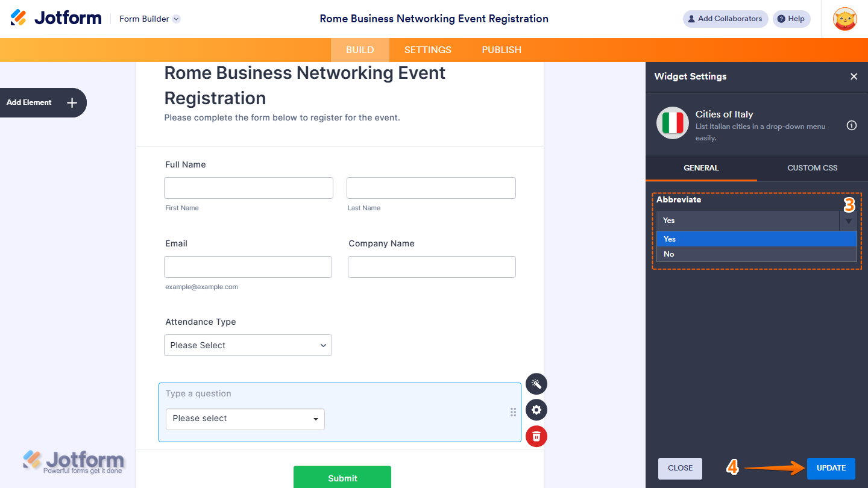Image resolution: width=868 pixels, height=488 pixels.
Task: Delete the selected field with trash icon
Action: coord(536,436)
